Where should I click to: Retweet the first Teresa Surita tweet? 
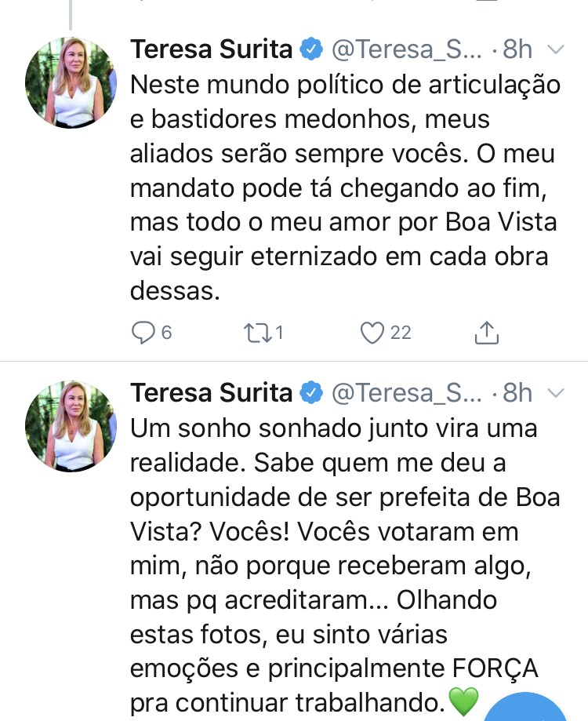[x=256, y=333]
